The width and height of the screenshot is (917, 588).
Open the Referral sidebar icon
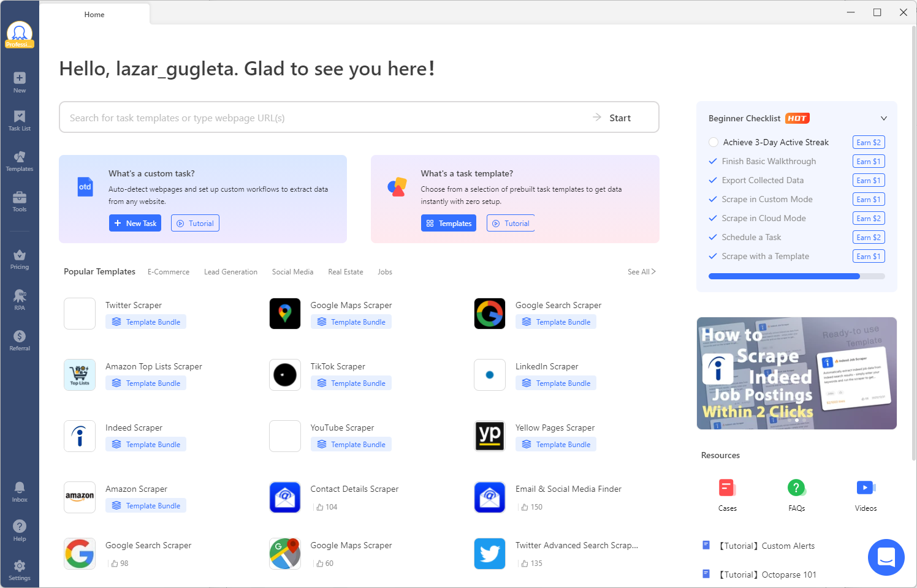point(20,337)
